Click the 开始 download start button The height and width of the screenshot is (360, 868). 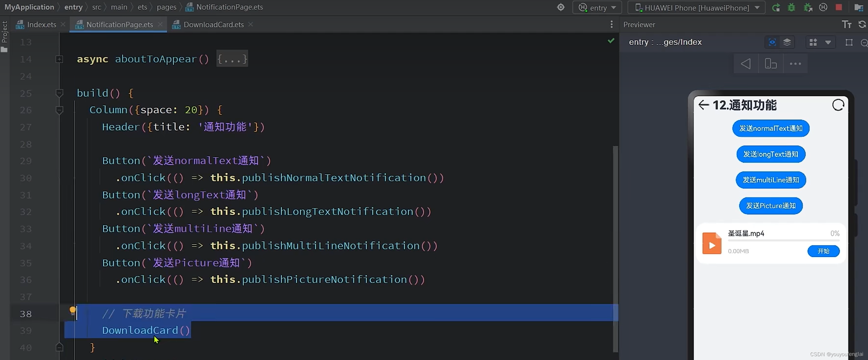click(x=823, y=251)
